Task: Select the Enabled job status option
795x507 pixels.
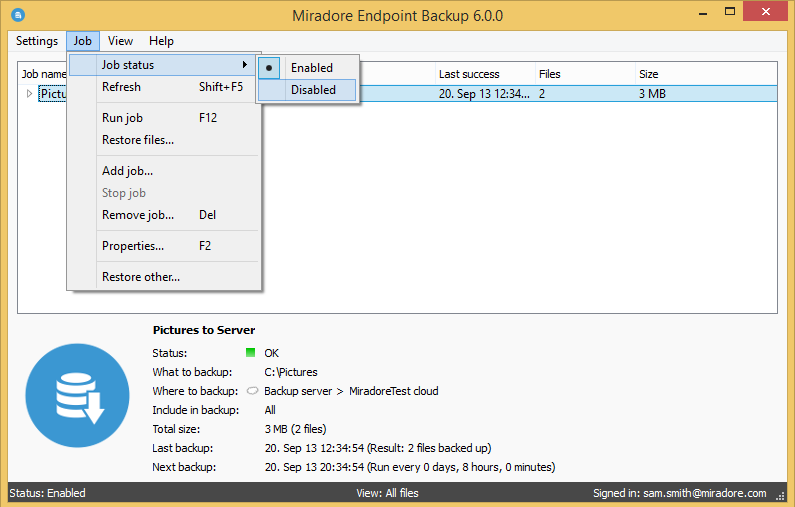Action: pos(307,67)
